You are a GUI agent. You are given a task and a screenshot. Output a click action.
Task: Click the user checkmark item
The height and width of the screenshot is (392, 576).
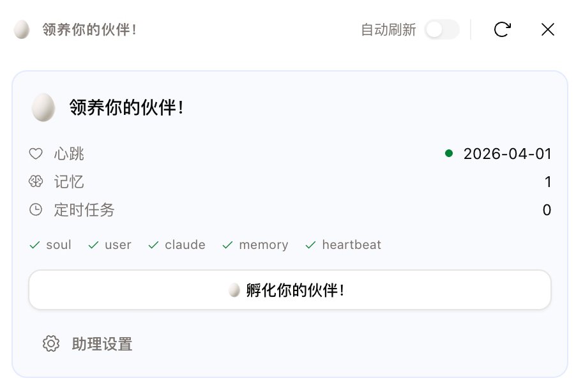pos(110,245)
